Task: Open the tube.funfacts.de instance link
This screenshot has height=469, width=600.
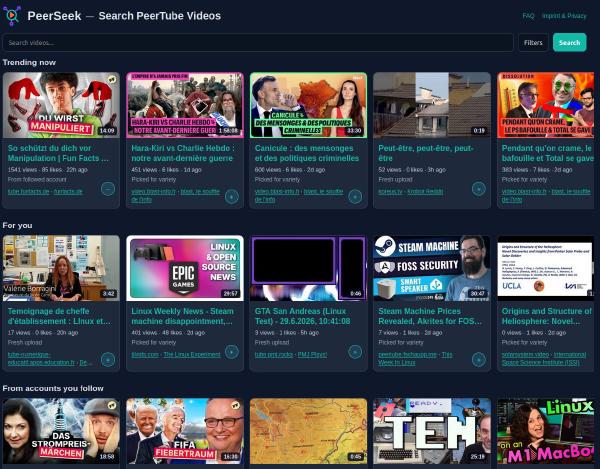Action: pos(29,192)
